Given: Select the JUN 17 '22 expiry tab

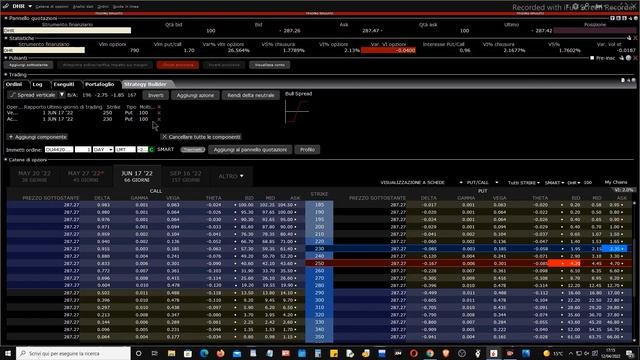Looking at the screenshot, I should coord(137,176).
